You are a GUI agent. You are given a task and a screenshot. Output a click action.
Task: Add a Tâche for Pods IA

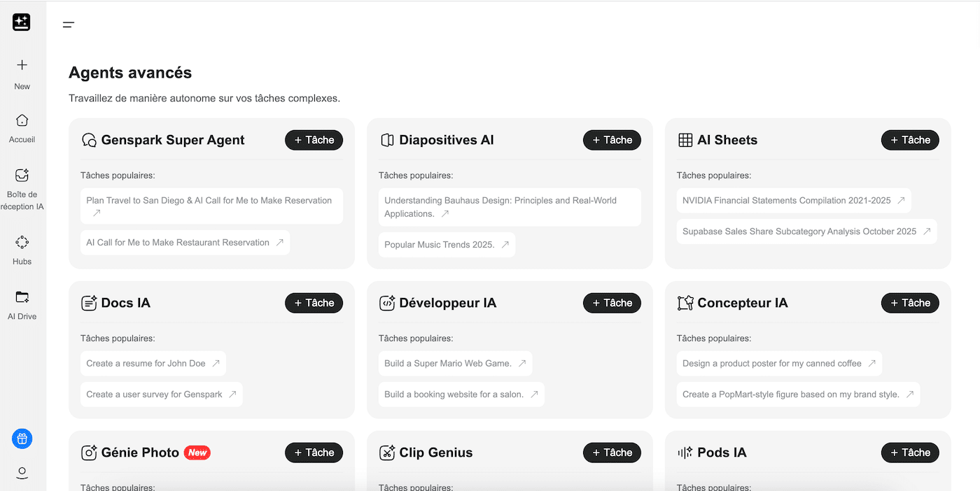[909, 453]
